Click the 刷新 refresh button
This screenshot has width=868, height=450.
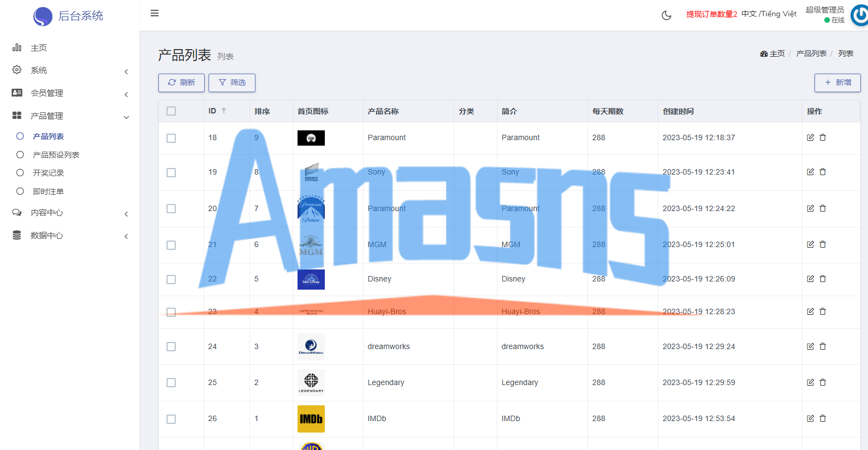[x=181, y=83]
